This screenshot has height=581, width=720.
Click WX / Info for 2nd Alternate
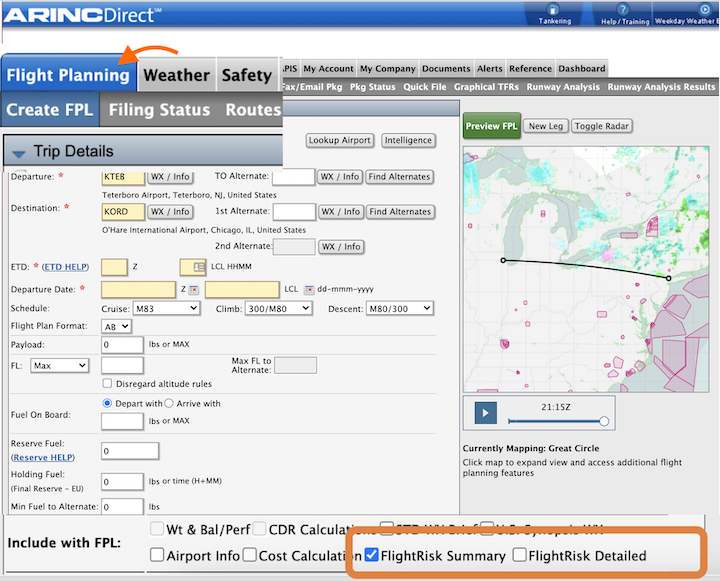341,247
